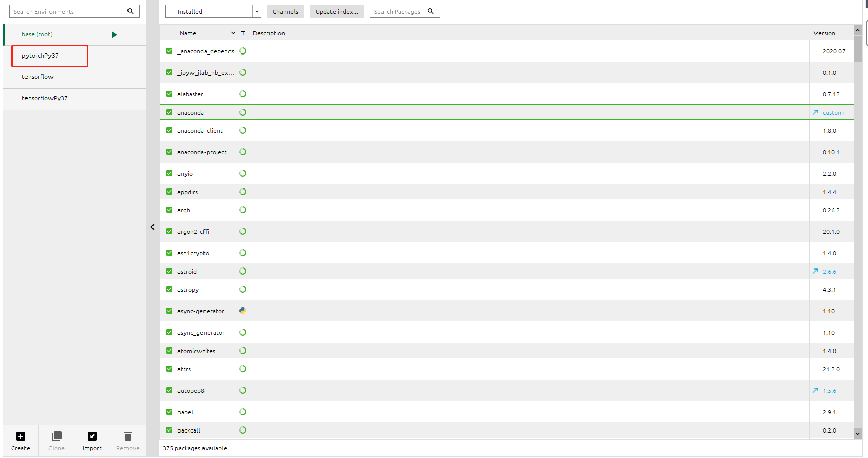868x458 pixels.
Task: Click the Clone environment icon
Action: [57, 436]
